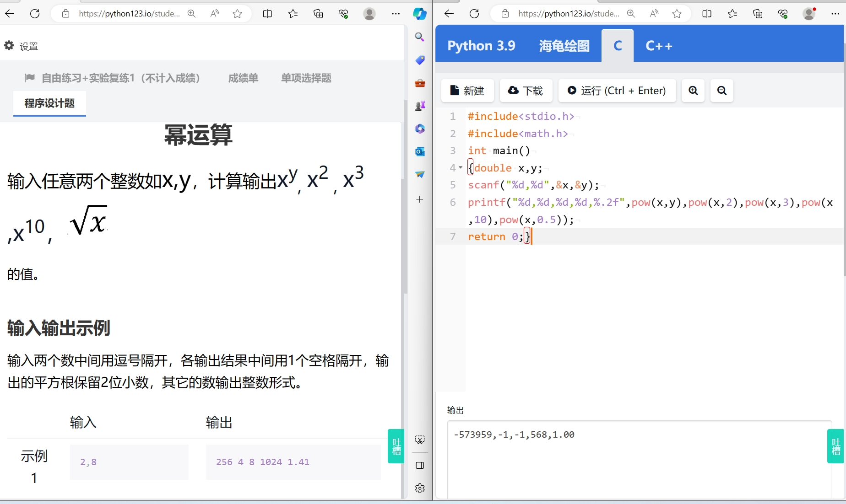Click sample input text 2,8
This screenshot has height=504, width=846.
tap(88, 462)
